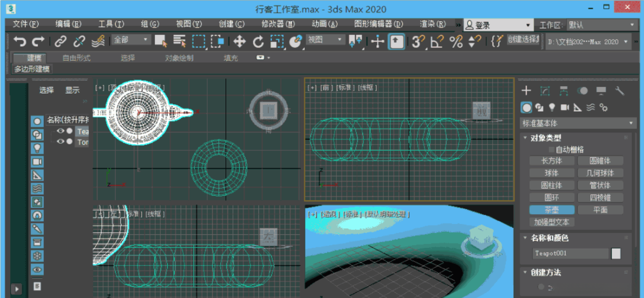Switch to Lights category in Create panel
This screenshot has height=298, width=644.
552,107
